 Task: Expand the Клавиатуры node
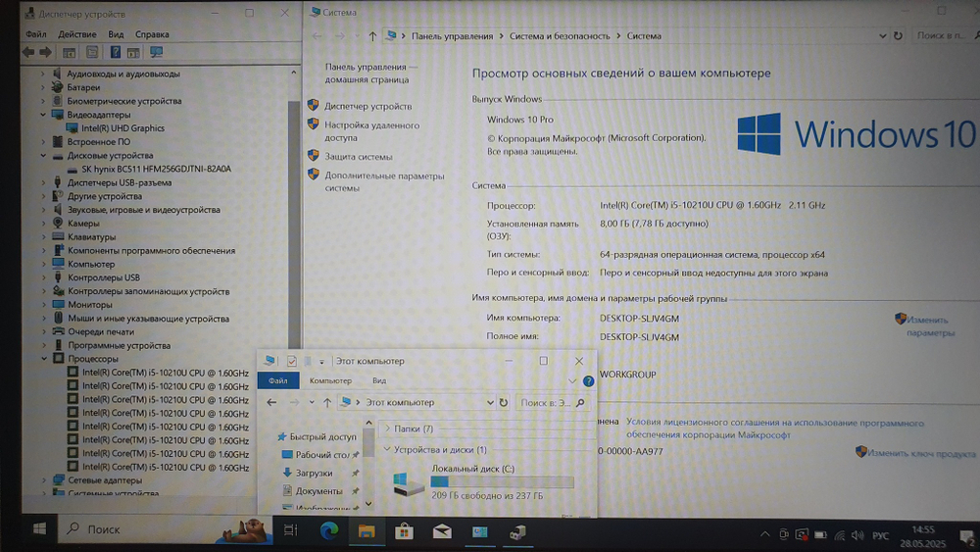tap(44, 237)
